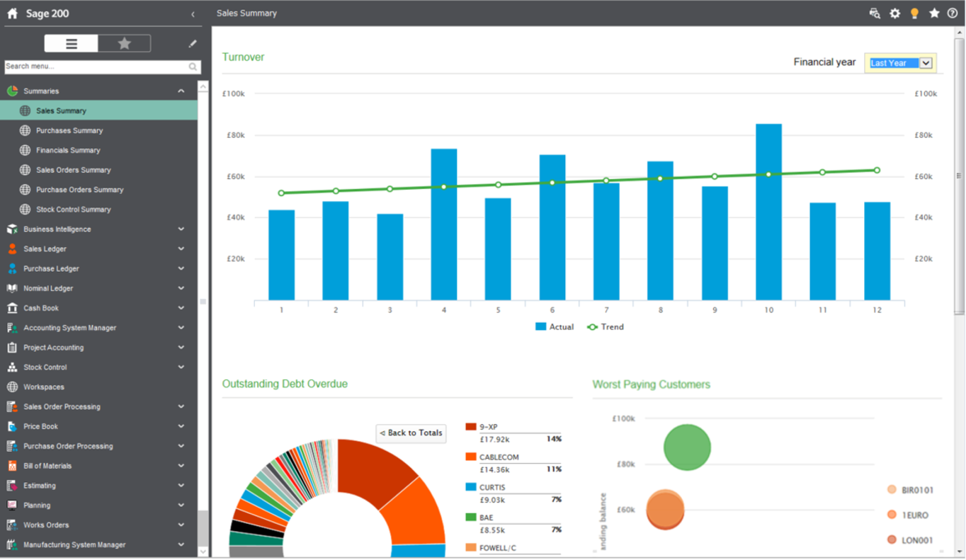Expand the Sales Ledger chevron
This screenshot has width=966, height=560.
pos(181,249)
